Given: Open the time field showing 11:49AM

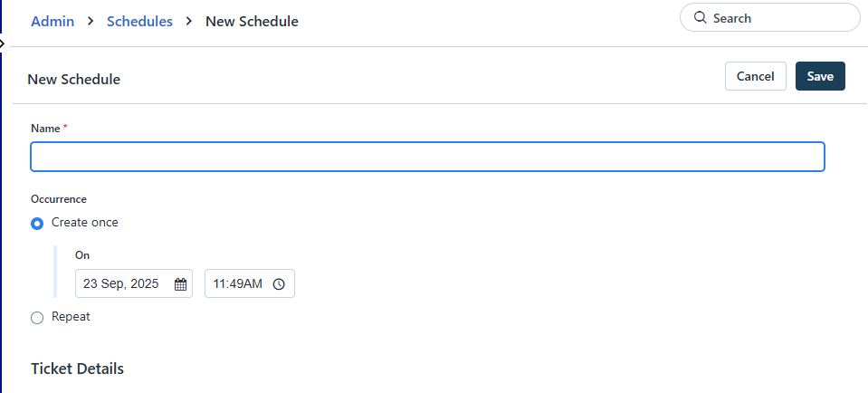Looking at the screenshot, I should click(x=238, y=284).
